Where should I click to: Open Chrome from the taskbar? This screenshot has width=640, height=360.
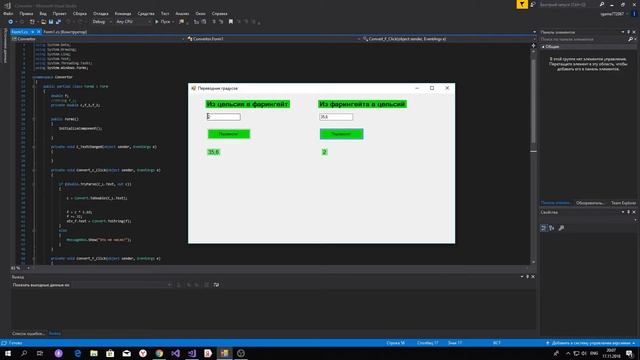[159, 353]
